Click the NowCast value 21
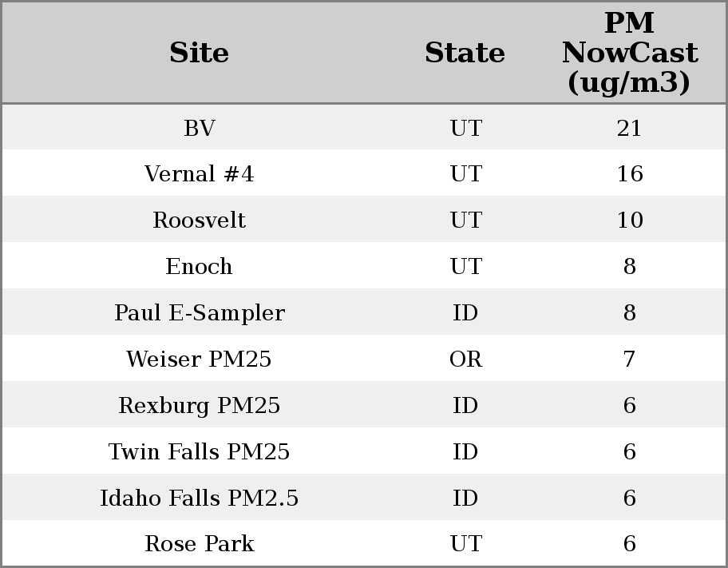The image size is (728, 568). (629, 128)
